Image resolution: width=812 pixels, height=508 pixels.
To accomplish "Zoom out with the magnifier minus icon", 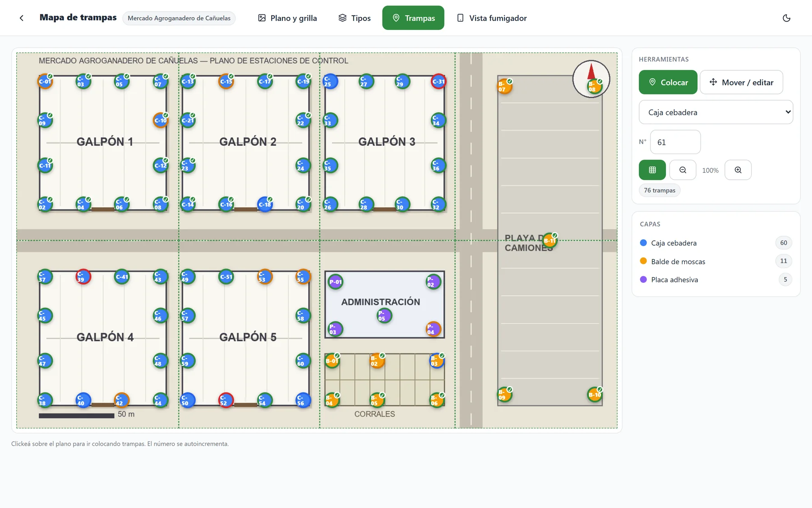I will click(x=683, y=170).
